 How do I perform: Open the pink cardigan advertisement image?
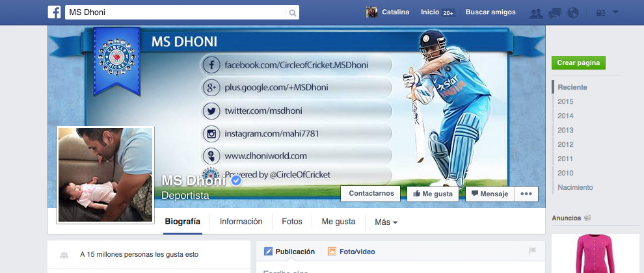pos(595,253)
